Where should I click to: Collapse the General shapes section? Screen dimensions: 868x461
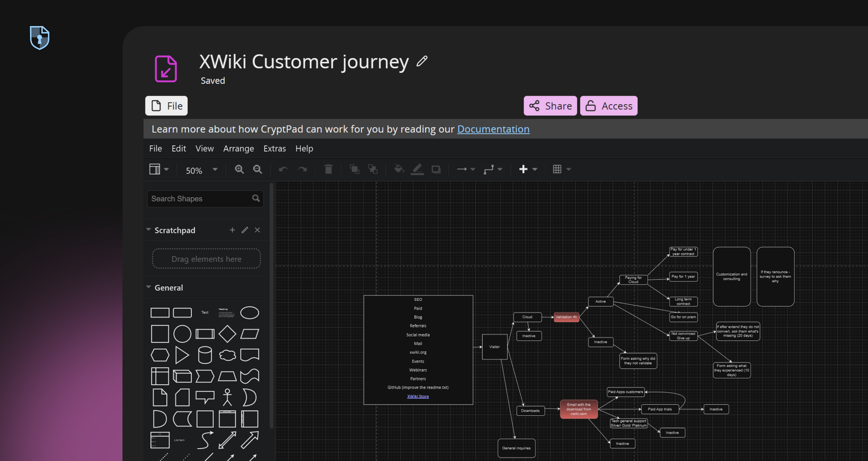[149, 287]
